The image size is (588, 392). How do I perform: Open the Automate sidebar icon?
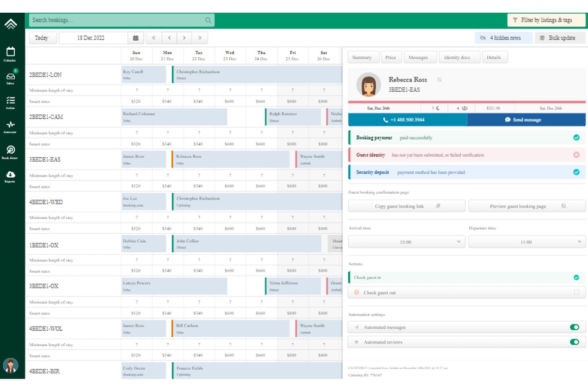click(x=10, y=127)
